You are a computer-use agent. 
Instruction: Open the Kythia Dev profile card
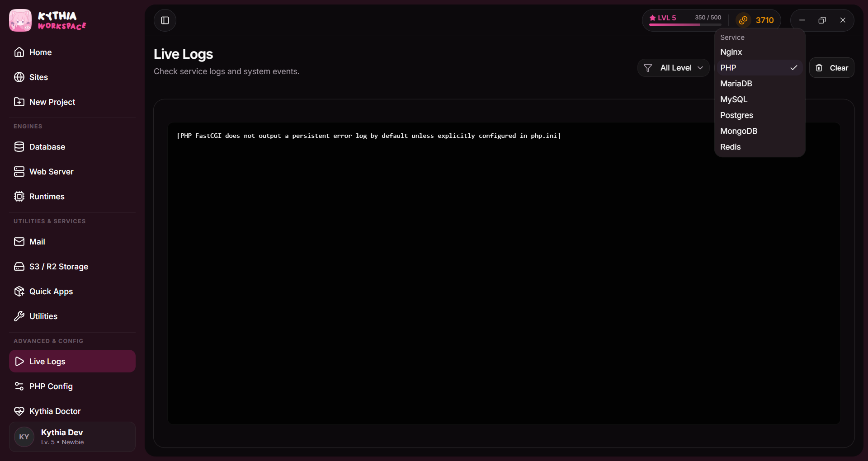[x=72, y=437]
